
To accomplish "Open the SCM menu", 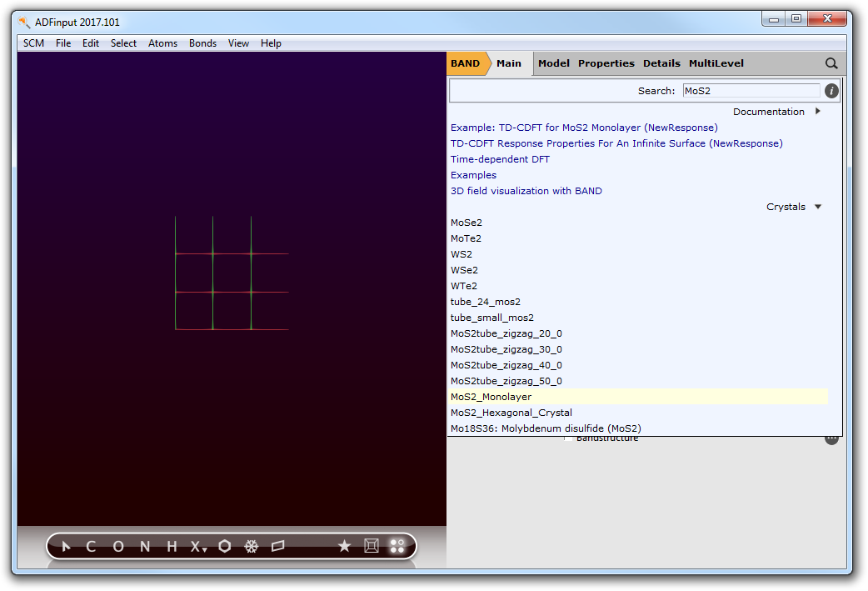I will click(34, 43).
